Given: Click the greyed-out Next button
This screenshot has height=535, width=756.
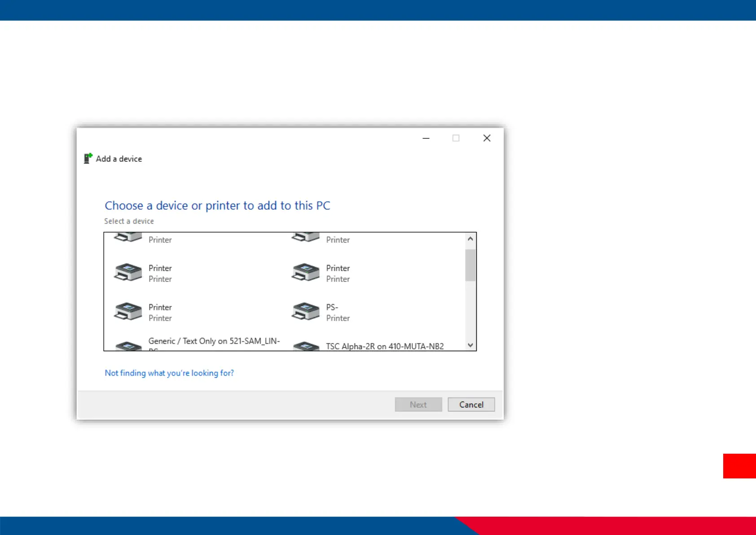Looking at the screenshot, I should 418,404.
